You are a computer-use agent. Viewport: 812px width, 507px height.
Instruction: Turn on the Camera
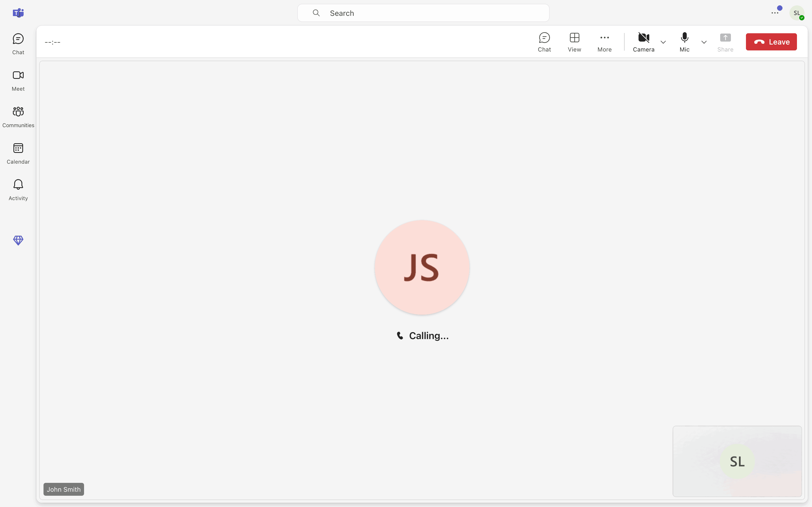click(643, 42)
